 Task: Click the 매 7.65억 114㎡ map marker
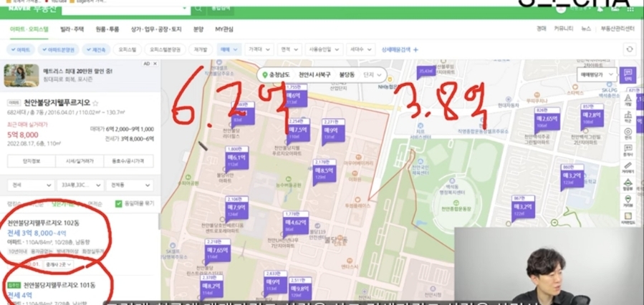[x=218, y=251]
